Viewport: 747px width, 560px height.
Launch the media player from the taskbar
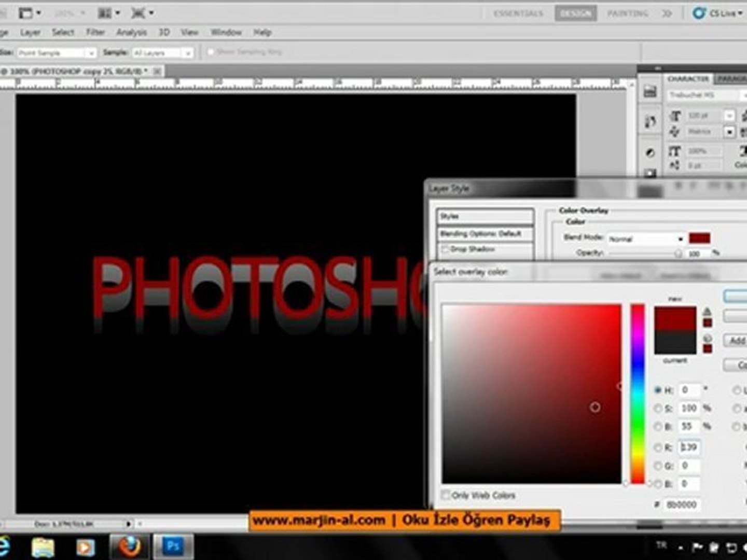coord(85,548)
